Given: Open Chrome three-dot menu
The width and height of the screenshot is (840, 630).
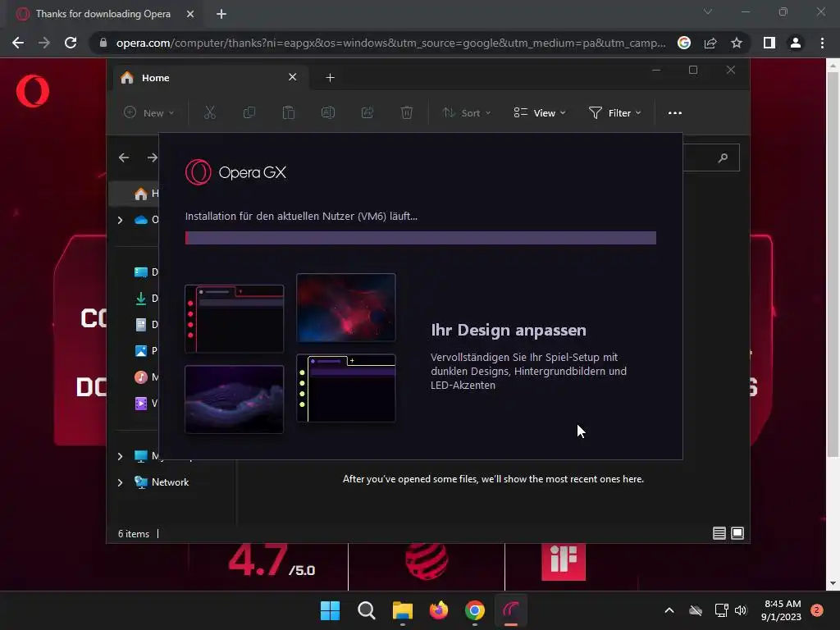Looking at the screenshot, I should (822, 43).
